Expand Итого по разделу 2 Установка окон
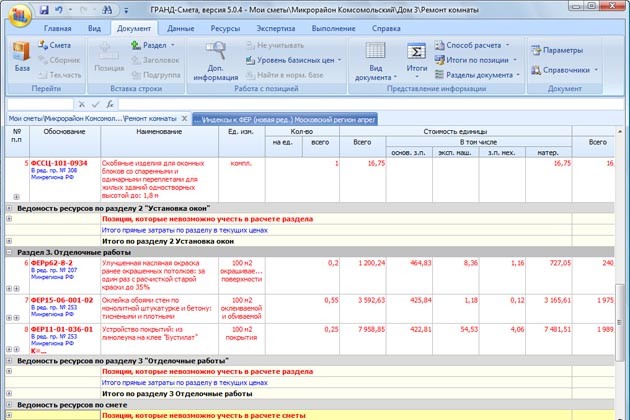Screen dimensions: 630x420 pos(9,241)
